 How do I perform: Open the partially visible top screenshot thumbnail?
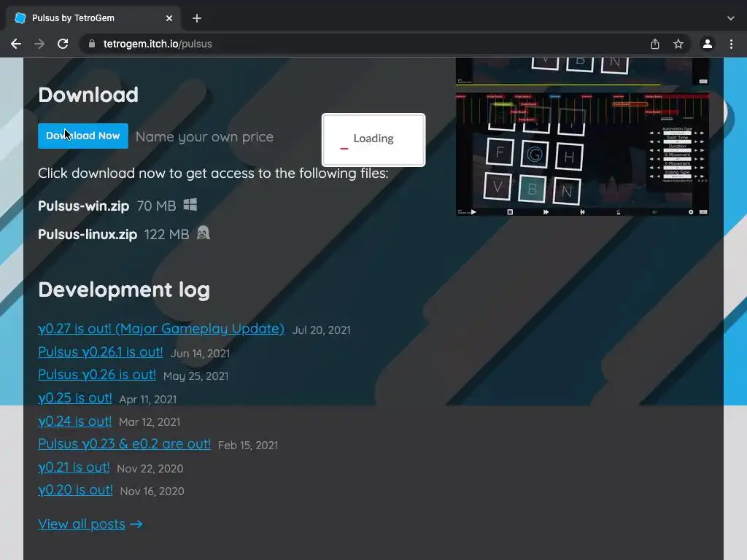point(582,71)
